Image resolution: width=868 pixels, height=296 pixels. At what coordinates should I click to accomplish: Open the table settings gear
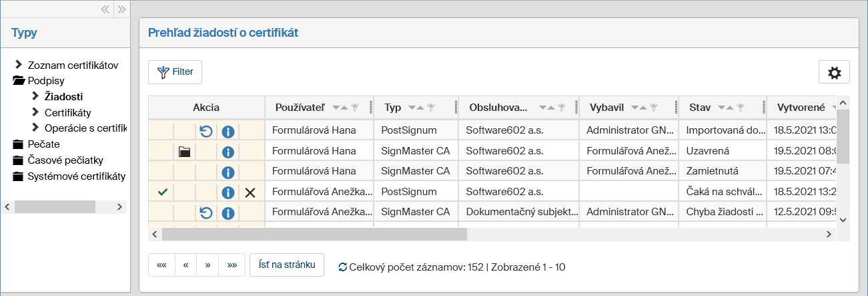tap(834, 72)
